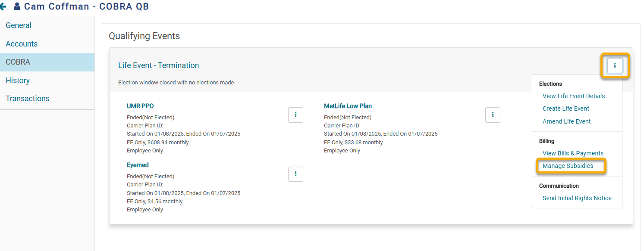This screenshot has width=644, height=251.
Task: Click the Life Event - Termination heading link
Action: 159,65
